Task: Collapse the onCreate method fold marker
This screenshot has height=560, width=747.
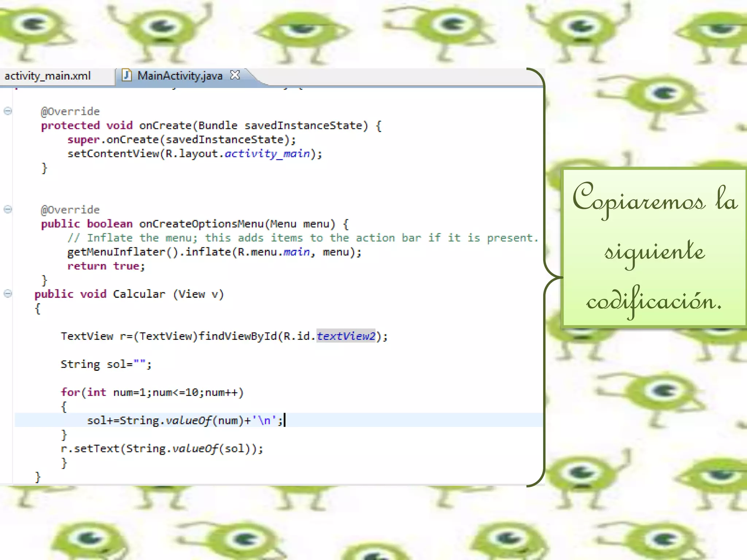Action: [8, 111]
